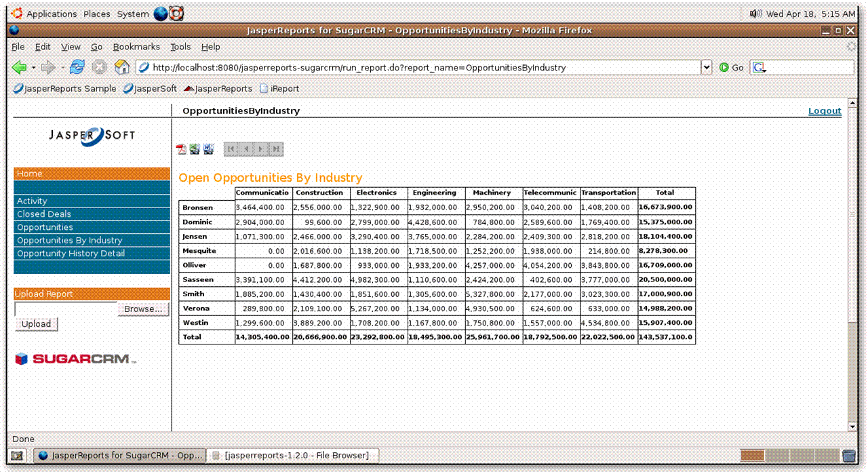The width and height of the screenshot is (868, 474).
Task: Export the report to Excel spreadsheet
Action: point(195,149)
